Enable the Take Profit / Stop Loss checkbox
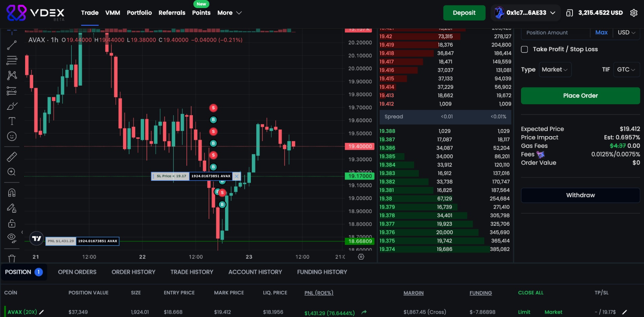This screenshot has height=317, width=644. 524,49
